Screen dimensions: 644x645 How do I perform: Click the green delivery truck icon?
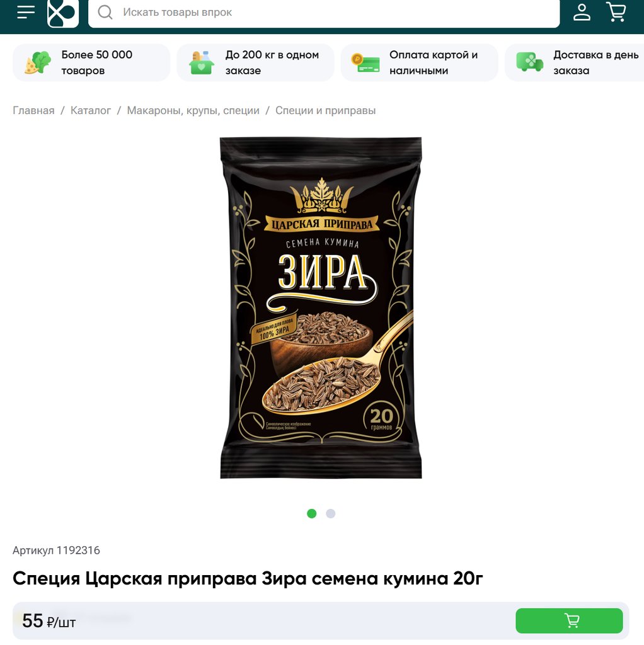click(529, 62)
